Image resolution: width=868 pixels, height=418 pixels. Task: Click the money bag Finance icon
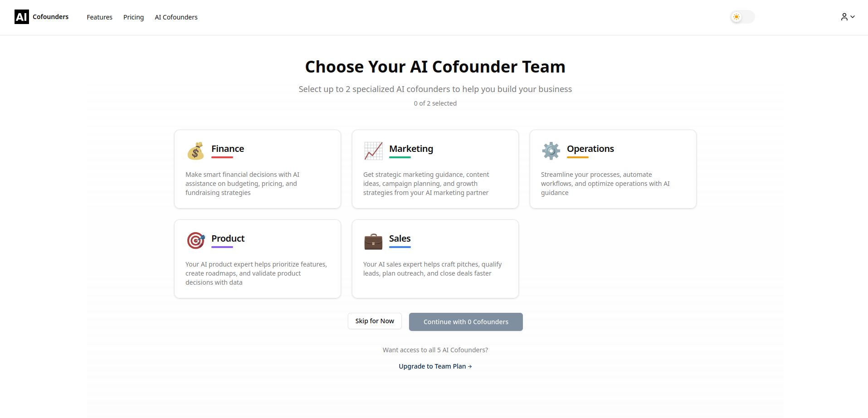tap(195, 151)
